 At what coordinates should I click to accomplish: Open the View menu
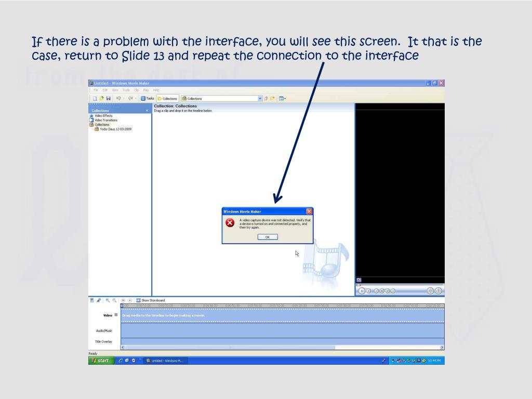pos(115,90)
